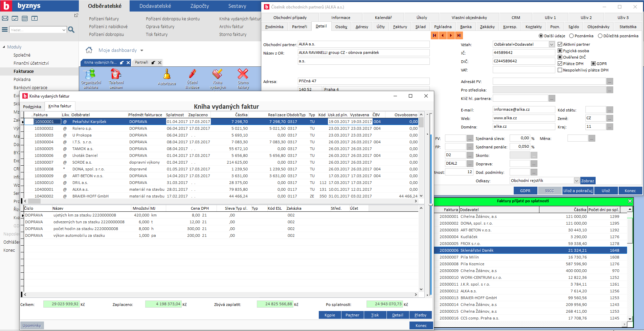Viewport: 644px width, 331px height.
Task: Enable the Nespolehlivý plátce DPH checkbox
Action: pyautogui.click(x=560, y=70)
